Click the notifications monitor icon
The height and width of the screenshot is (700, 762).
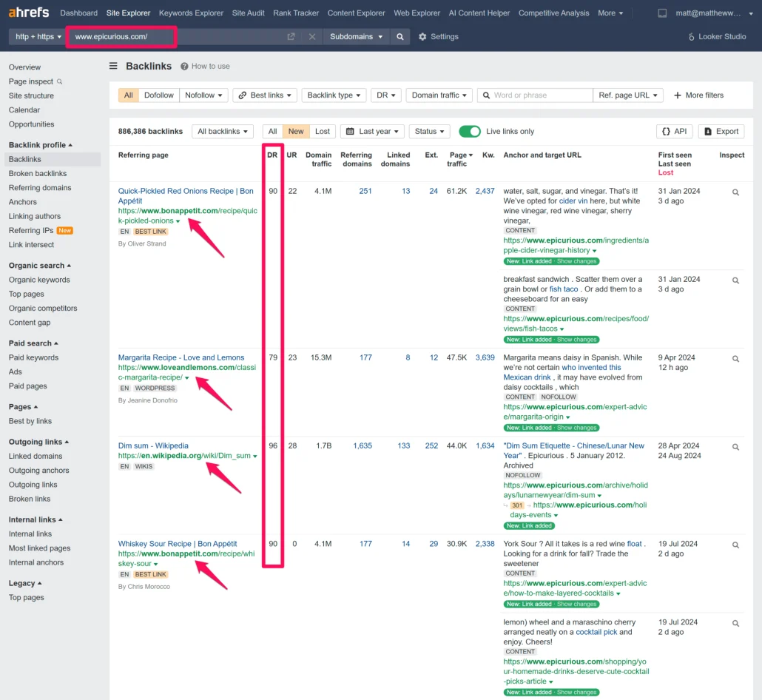click(662, 13)
